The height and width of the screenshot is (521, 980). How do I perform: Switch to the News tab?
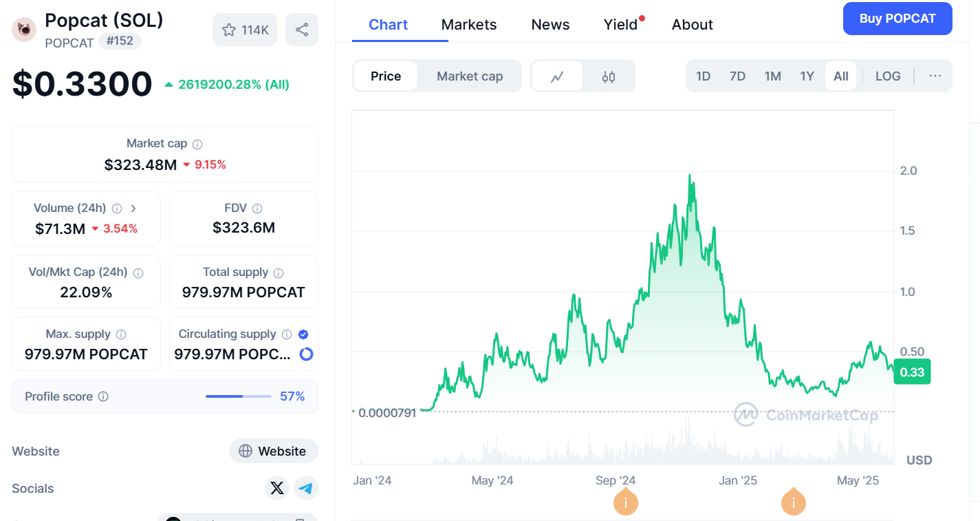550,25
